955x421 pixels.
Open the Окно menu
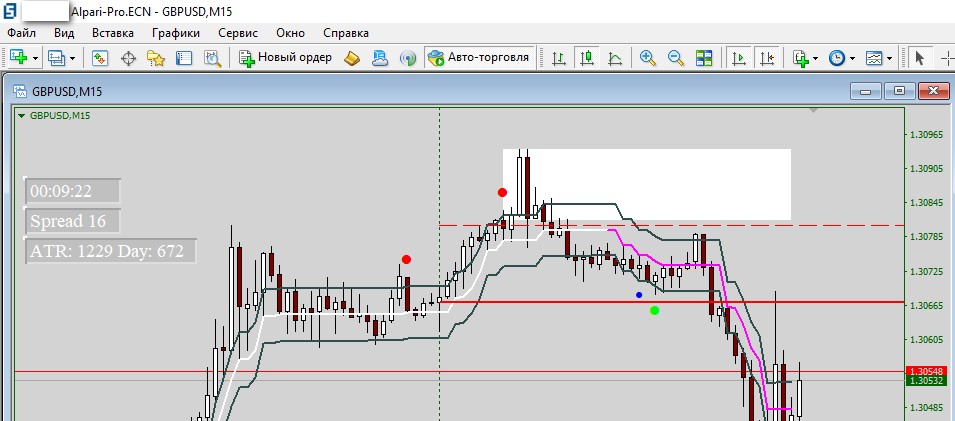[x=291, y=33]
